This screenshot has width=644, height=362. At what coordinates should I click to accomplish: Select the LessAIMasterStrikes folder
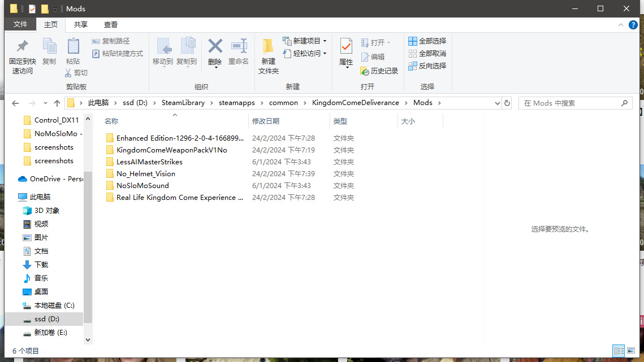click(x=144, y=162)
